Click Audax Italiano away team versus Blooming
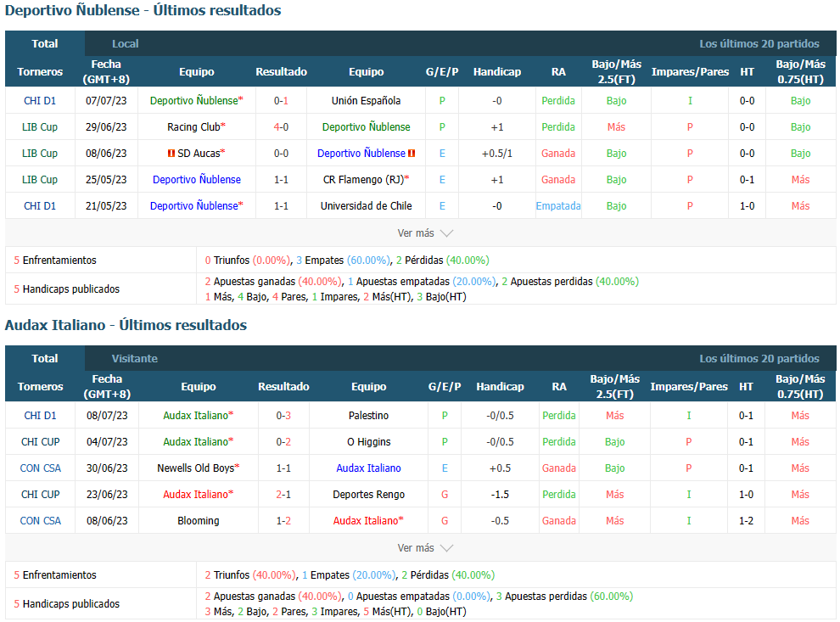The width and height of the screenshot is (840, 622). (366, 520)
